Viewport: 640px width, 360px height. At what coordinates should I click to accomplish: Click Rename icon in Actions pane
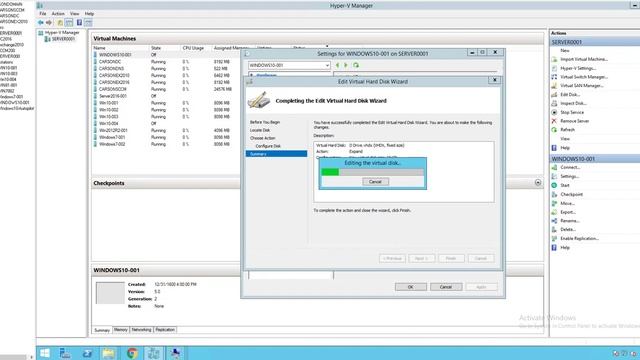point(554,221)
